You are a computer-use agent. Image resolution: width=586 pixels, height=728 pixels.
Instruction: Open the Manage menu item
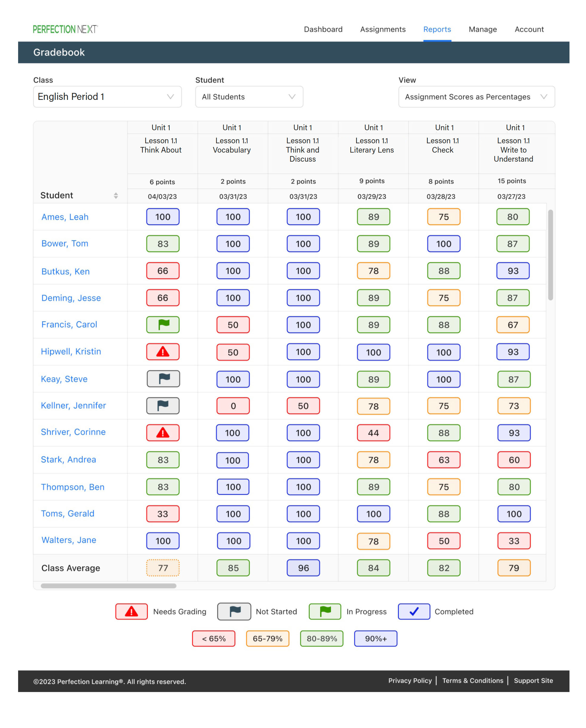click(x=482, y=29)
